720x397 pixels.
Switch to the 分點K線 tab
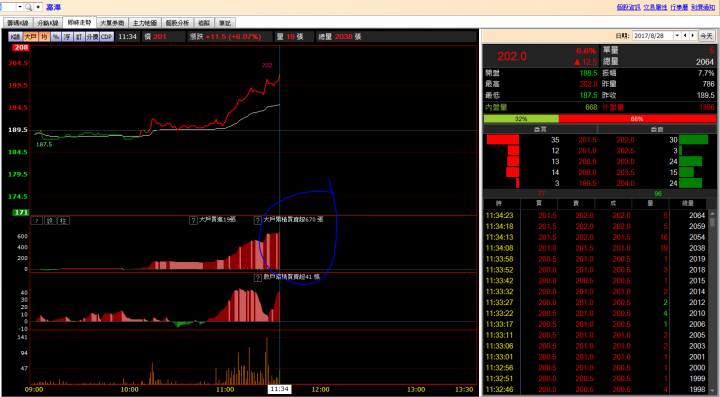[x=48, y=23]
